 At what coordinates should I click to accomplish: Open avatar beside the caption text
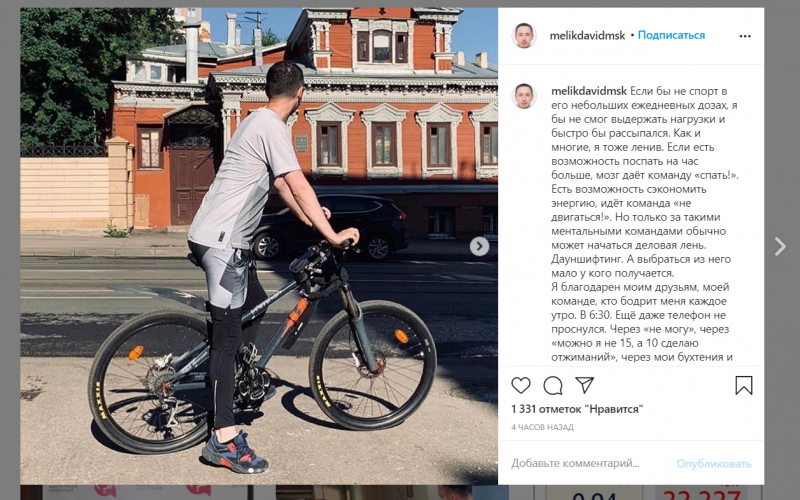click(524, 96)
